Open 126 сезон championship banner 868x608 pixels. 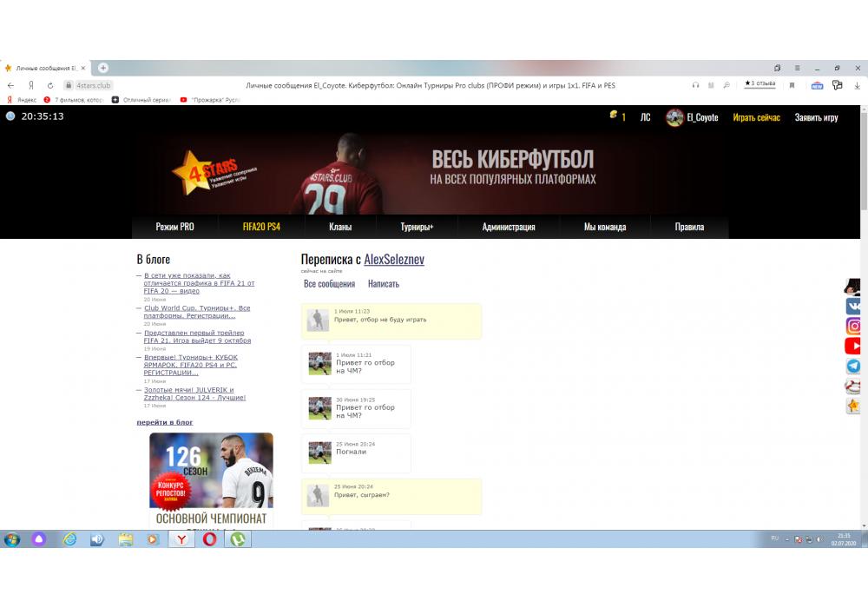[212, 480]
